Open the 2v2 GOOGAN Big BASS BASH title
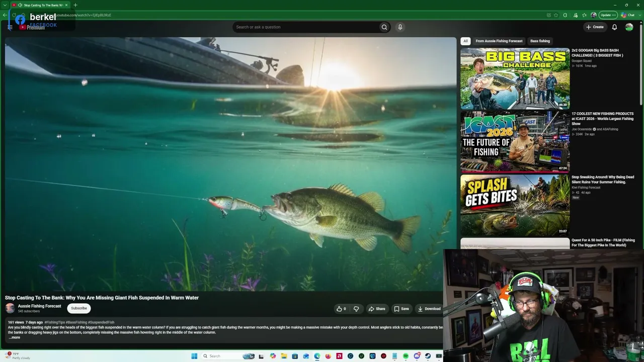The image size is (644, 362). coord(597,53)
